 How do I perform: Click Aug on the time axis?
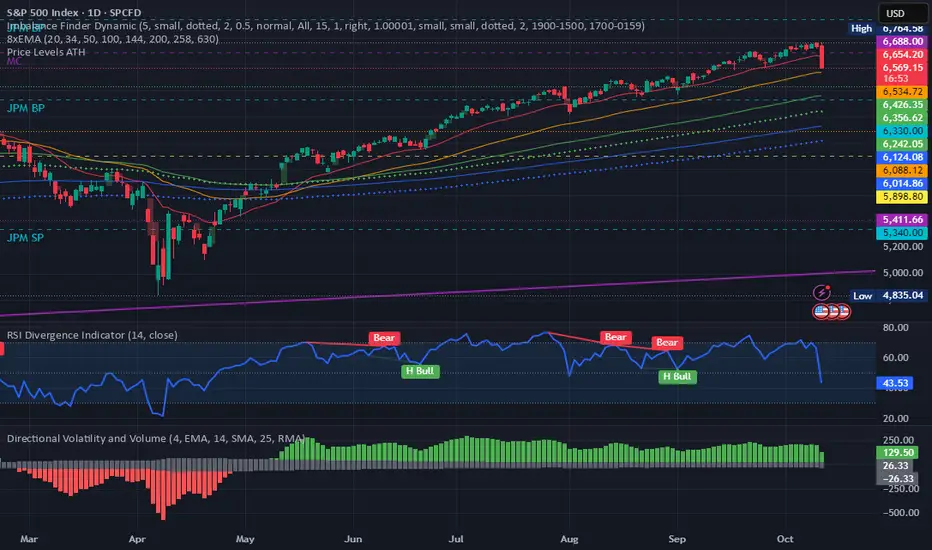click(x=569, y=539)
